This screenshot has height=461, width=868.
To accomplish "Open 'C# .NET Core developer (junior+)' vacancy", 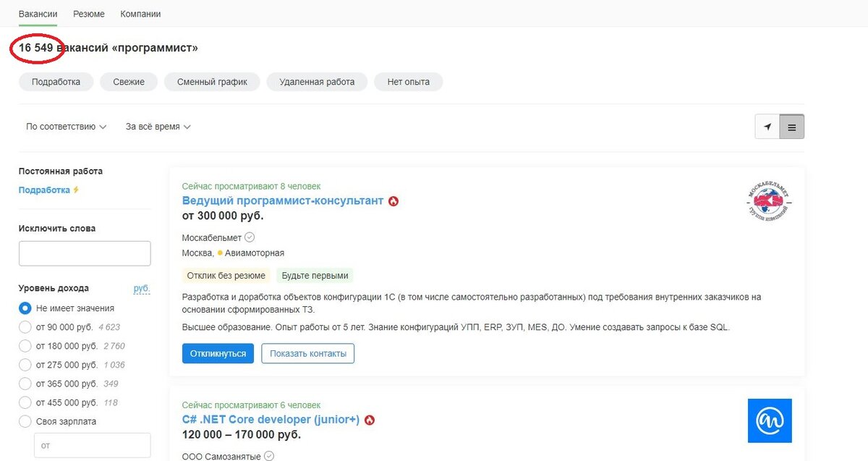I will (271, 420).
